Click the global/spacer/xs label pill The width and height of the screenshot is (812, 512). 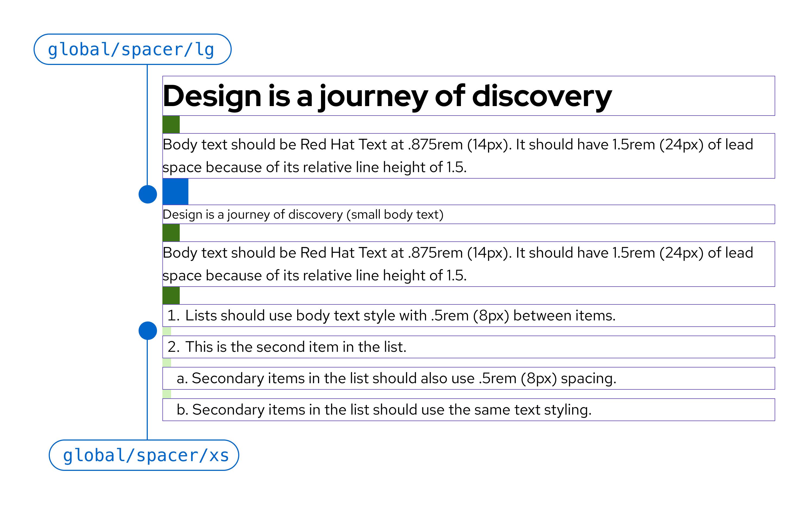[144, 455]
